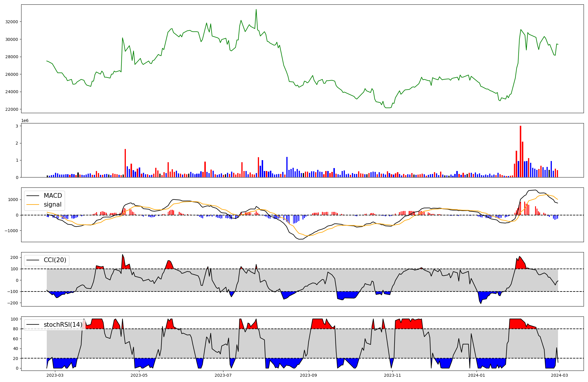Click the orange signal legend line sample
The height and width of the screenshot is (382, 588).
(x=33, y=205)
